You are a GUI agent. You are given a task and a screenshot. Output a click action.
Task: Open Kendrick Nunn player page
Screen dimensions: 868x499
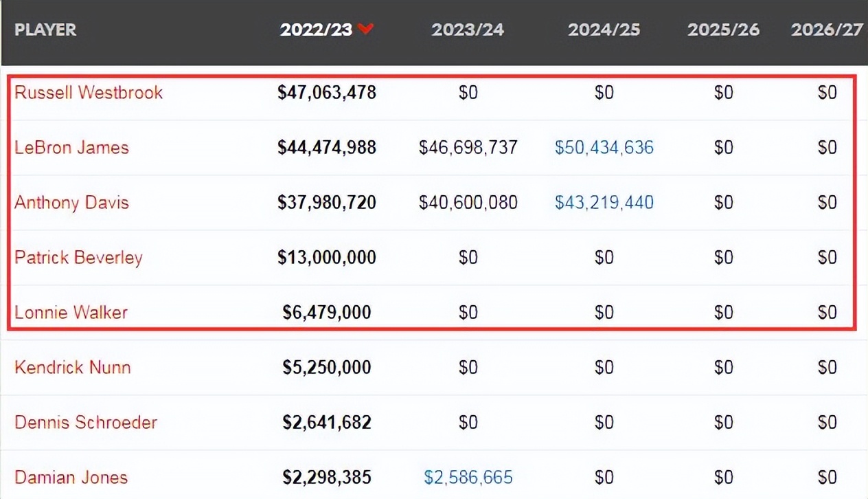pyautogui.click(x=72, y=368)
